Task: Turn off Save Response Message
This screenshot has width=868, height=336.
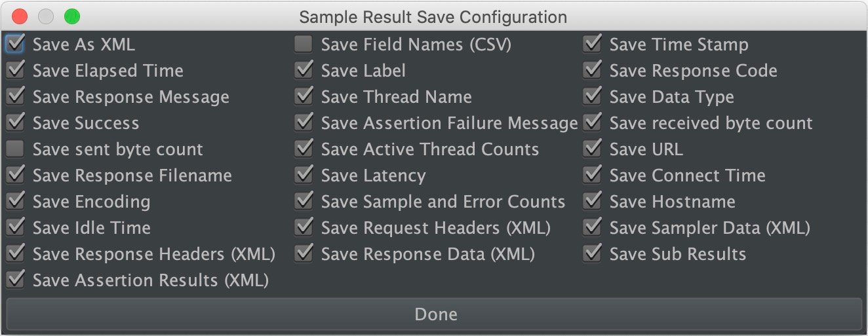Action: 15,97
